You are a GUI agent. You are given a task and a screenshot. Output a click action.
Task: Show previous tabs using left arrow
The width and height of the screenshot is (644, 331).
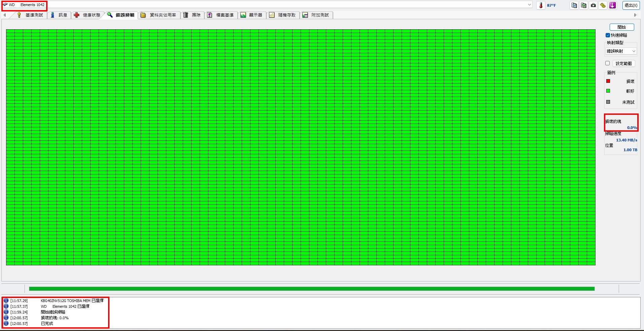click(5, 15)
